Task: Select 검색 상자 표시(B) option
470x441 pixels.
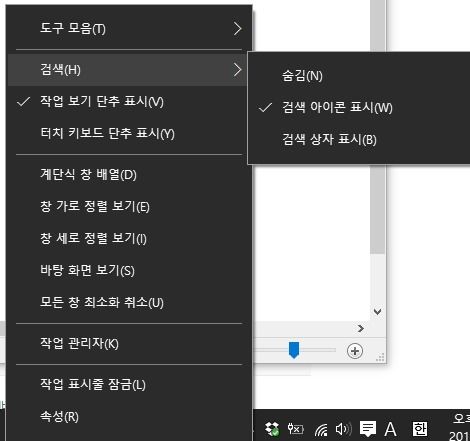Action: (x=359, y=140)
